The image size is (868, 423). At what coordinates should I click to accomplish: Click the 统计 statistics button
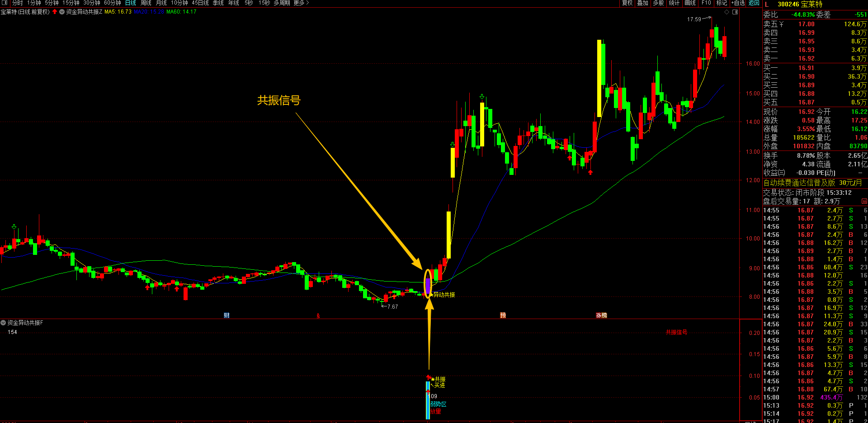tap(674, 3)
